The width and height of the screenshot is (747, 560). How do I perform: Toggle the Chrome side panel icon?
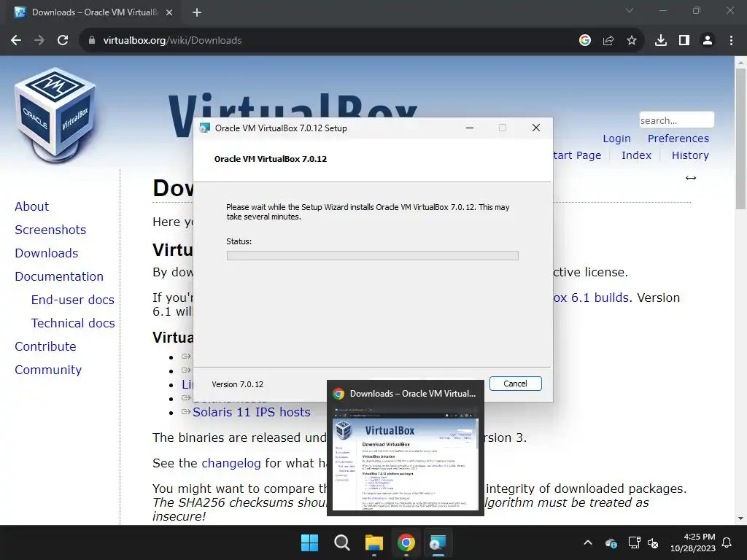pyautogui.click(x=684, y=41)
